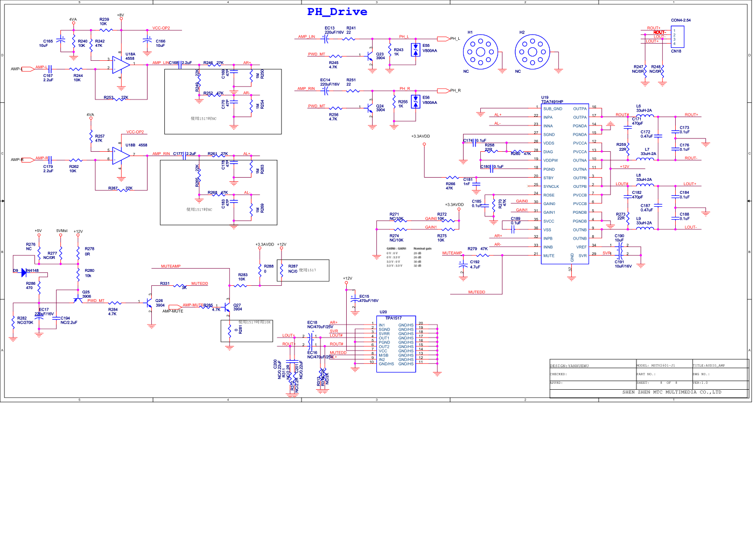This screenshot has width=756, height=534.
Task: Select capacitor C182 470pF label
Action: point(637,194)
